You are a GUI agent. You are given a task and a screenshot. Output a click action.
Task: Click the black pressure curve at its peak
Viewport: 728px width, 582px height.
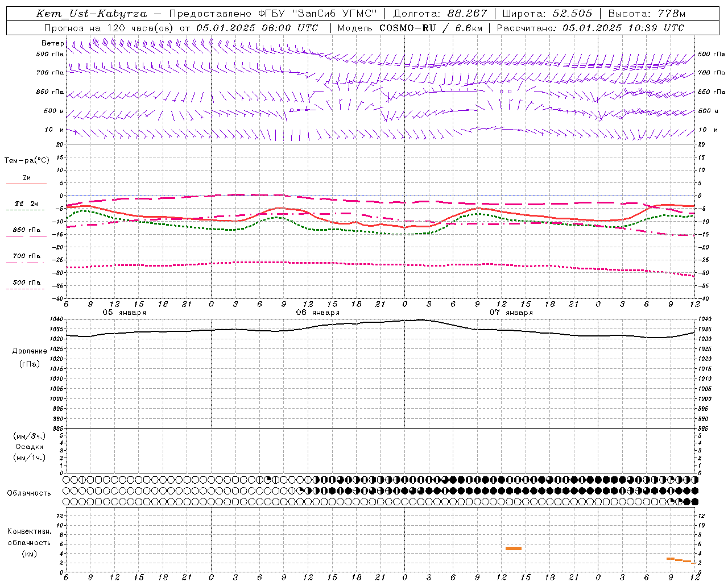coord(420,319)
